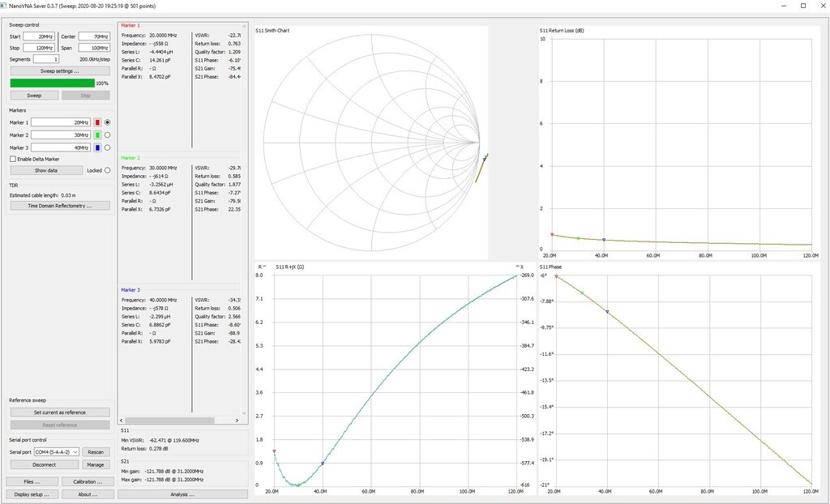The height and width of the screenshot is (504, 830).
Task: Click Min VSWR readout in S11 summary
Action: coord(160,441)
